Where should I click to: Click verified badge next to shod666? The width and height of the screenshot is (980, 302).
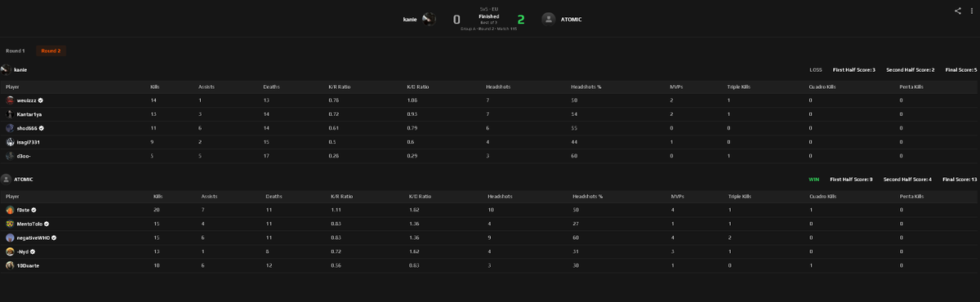coord(42,128)
